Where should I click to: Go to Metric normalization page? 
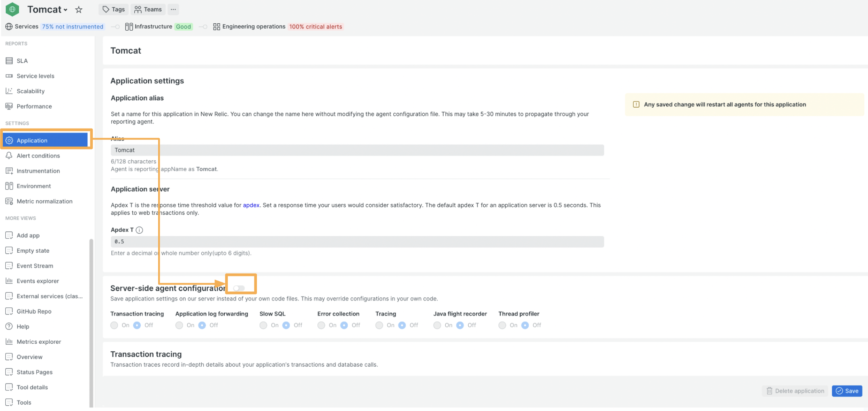pos(44,201)
